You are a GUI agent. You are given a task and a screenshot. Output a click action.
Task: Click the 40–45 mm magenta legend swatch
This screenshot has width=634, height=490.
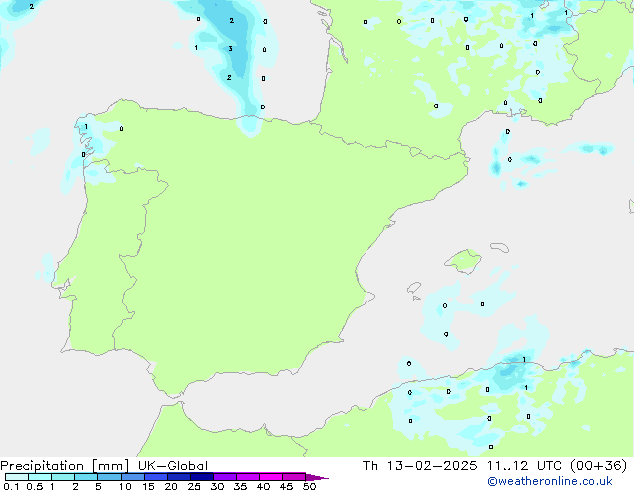point(271,477)
